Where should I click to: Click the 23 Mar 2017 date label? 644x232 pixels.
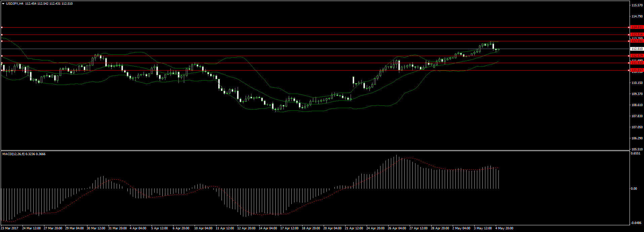pos(9,228)
